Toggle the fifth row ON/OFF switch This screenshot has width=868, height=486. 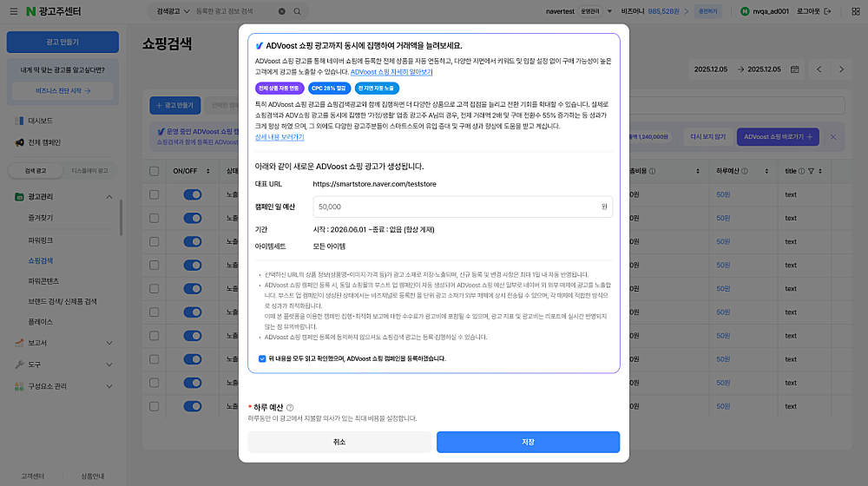193,289
